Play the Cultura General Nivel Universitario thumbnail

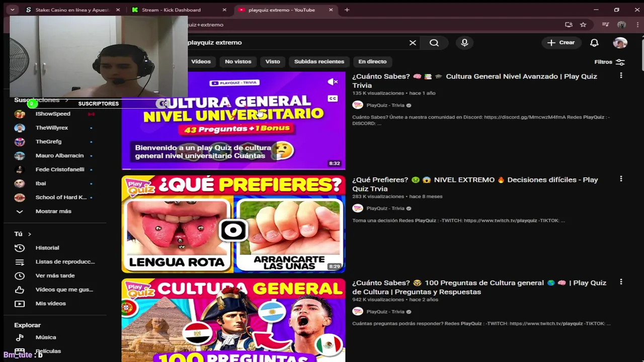233,121
